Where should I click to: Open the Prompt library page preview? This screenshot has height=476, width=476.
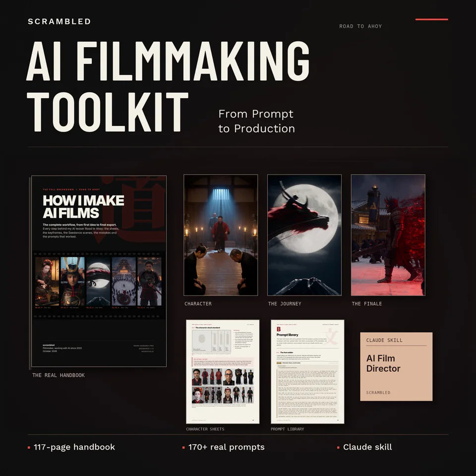point(307,371)
